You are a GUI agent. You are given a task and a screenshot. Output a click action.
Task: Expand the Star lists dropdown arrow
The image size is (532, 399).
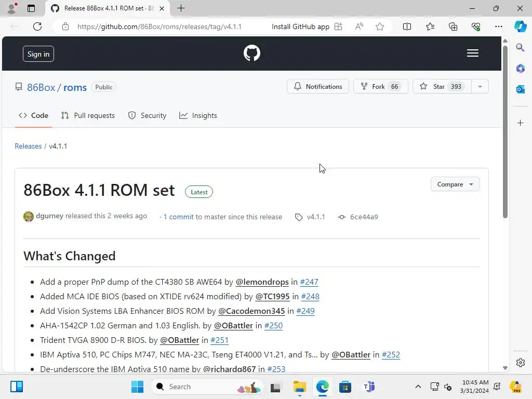[x=480, y=87]
